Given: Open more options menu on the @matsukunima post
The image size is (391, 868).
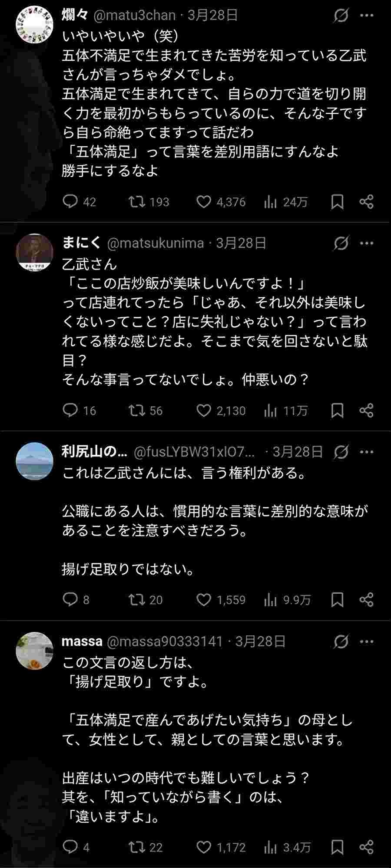Looking at the screenshot, I should coord(367,243).
